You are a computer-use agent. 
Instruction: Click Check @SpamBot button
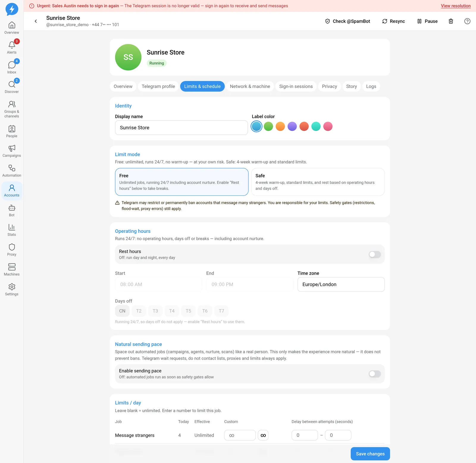tap(347, 21)
